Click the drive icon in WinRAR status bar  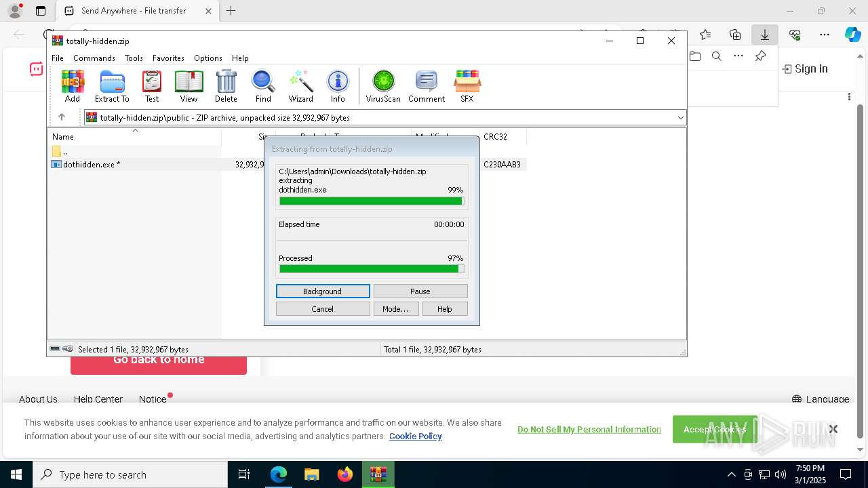click(55, 349)
